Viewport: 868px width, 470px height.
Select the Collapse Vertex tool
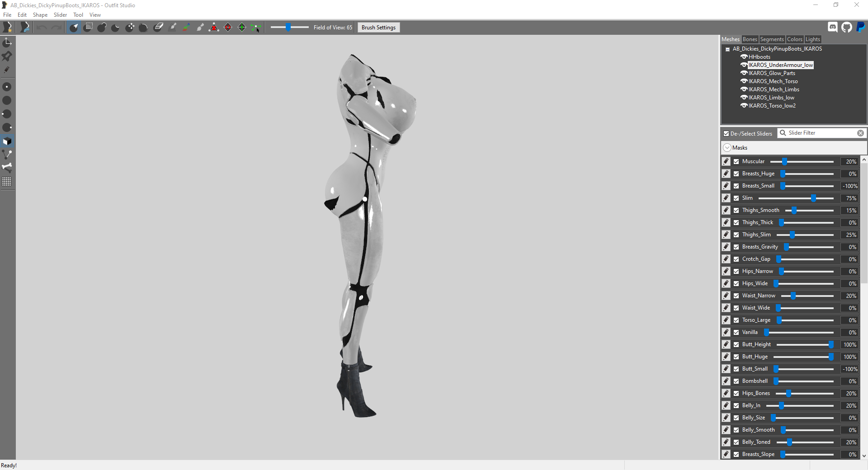(x=214, y=28)
